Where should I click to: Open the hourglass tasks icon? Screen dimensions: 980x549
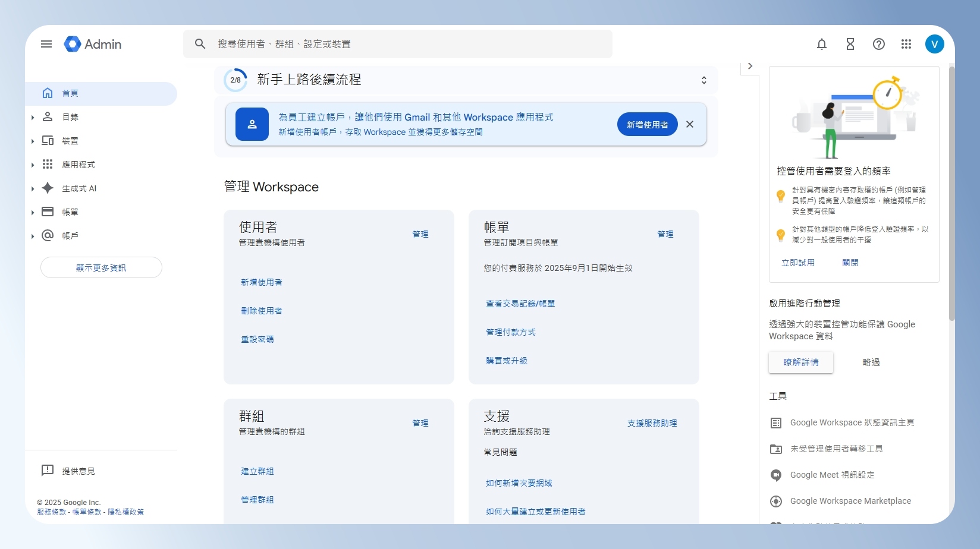pyautogui.click(x=850, y=44)
